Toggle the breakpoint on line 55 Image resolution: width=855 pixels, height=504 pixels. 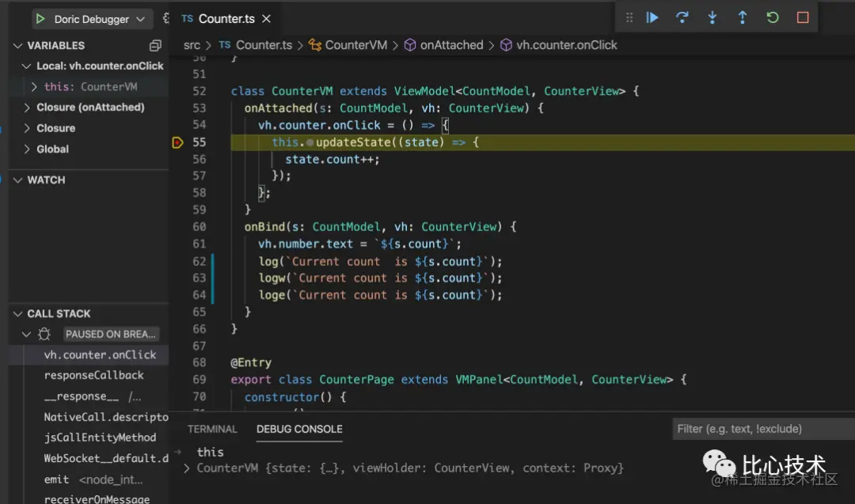click(178, 142)
